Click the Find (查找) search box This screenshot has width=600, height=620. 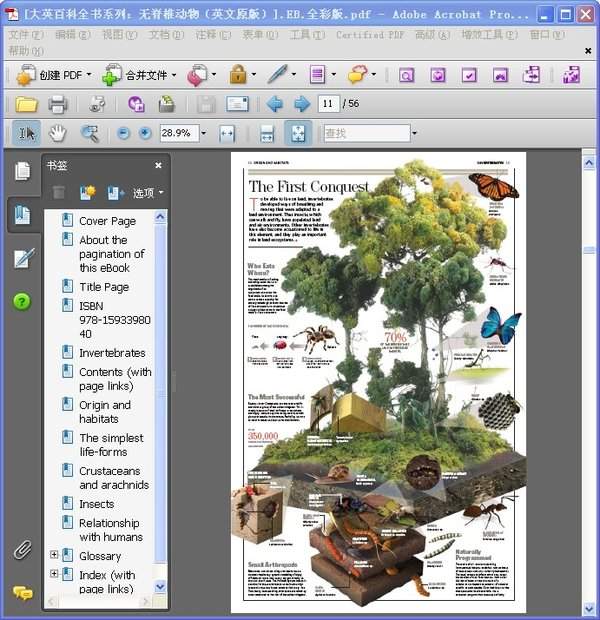pos(367,133)
